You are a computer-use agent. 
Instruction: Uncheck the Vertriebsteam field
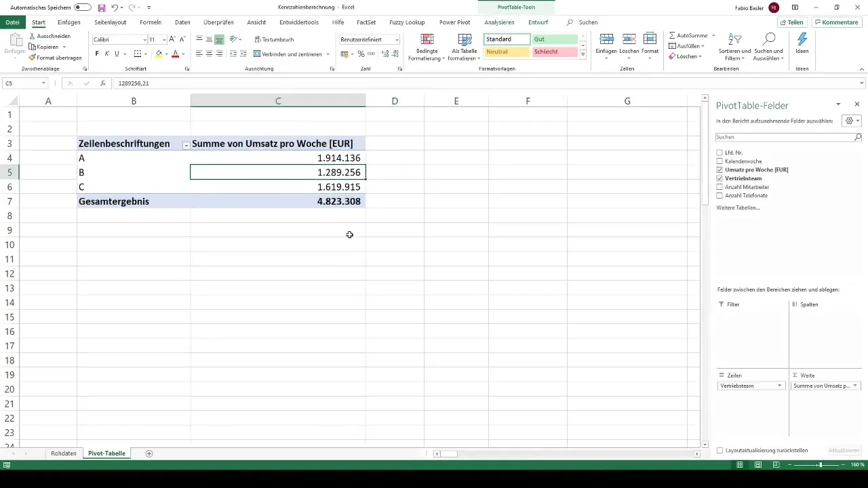(x=719, y=178)
